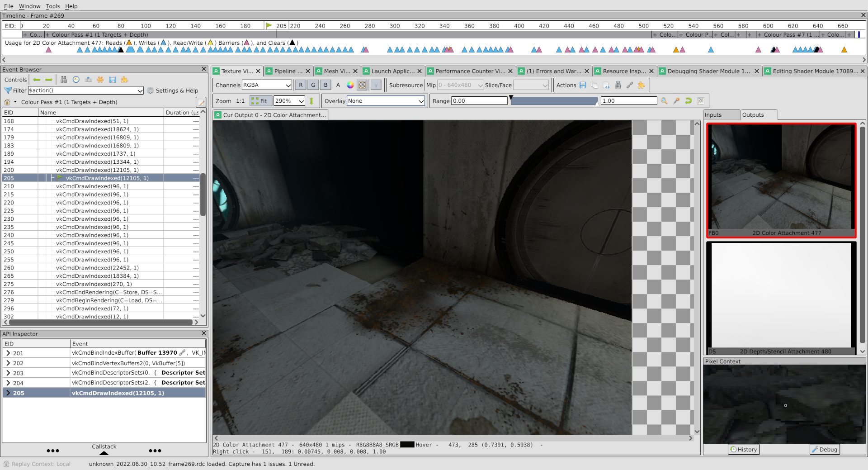Click the home icon beside Colour Pass #1
The image size is (868, 470).
pyautogui.click(x=7, y=102)
